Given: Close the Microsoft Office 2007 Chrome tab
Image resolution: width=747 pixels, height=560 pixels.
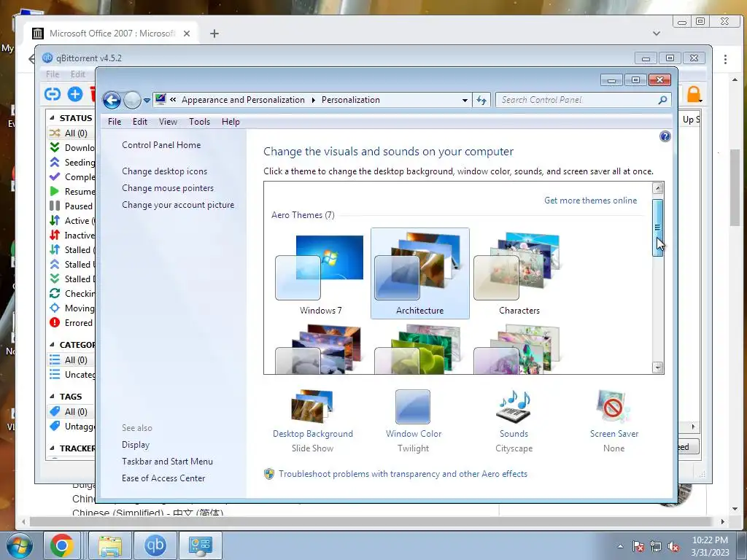Looking at the screenshot, I should [x=187, y=34].
